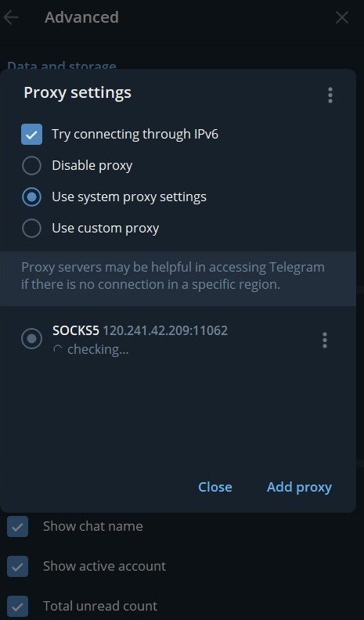Click the Advanced page title
This screenshot has height=620, width=364.
tap(82, 17)
